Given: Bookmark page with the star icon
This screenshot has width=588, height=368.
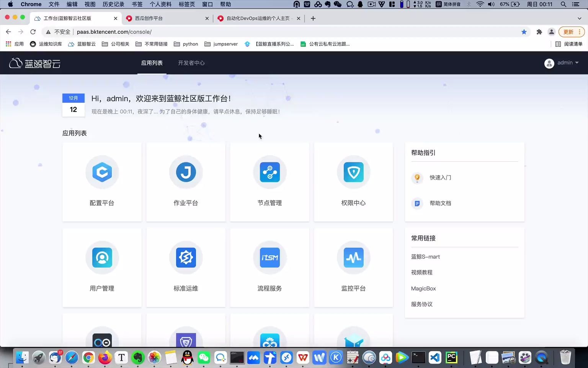Looking at the screenshot, I should [x=524, y=32].
